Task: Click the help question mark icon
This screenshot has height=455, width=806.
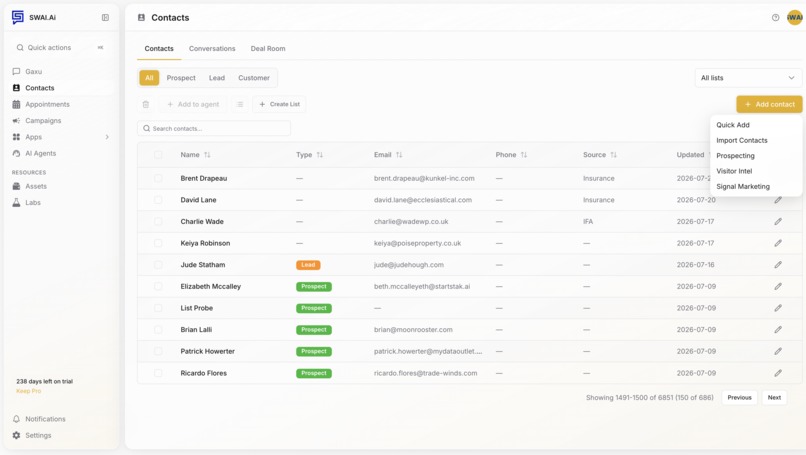Action: pos(776,17)
